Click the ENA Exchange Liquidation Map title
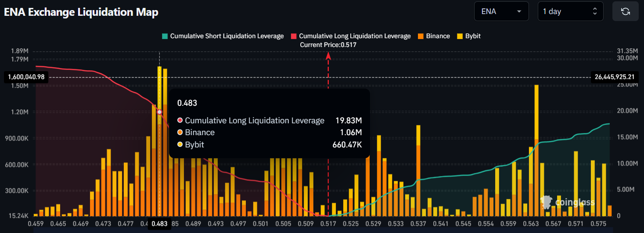 tap(81, 12)
